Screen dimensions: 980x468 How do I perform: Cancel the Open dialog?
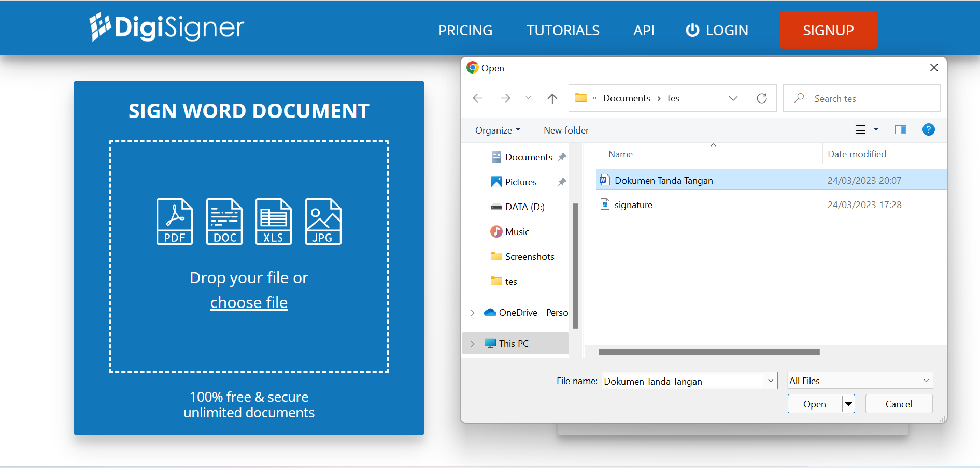[899, 404]
